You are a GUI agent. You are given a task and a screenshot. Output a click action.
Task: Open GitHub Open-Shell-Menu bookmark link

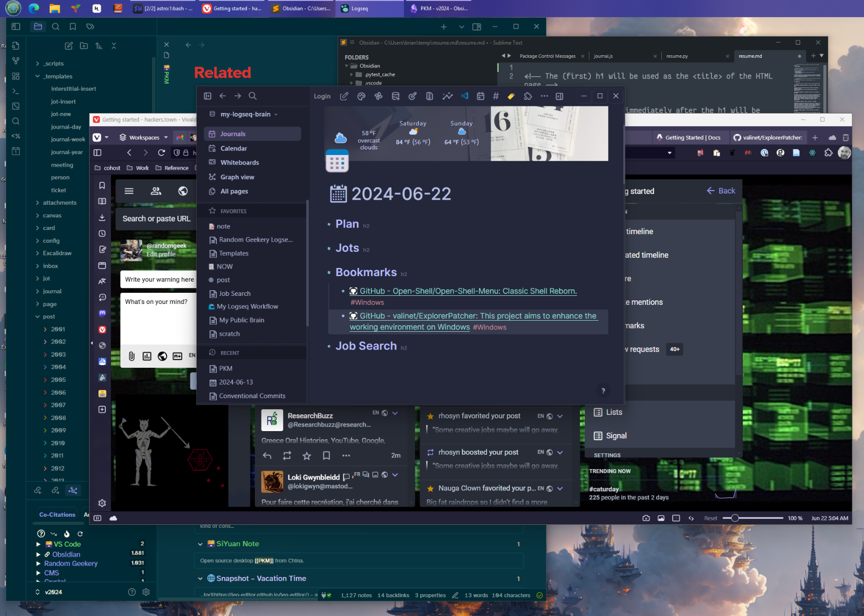click(x=468, y=291)
